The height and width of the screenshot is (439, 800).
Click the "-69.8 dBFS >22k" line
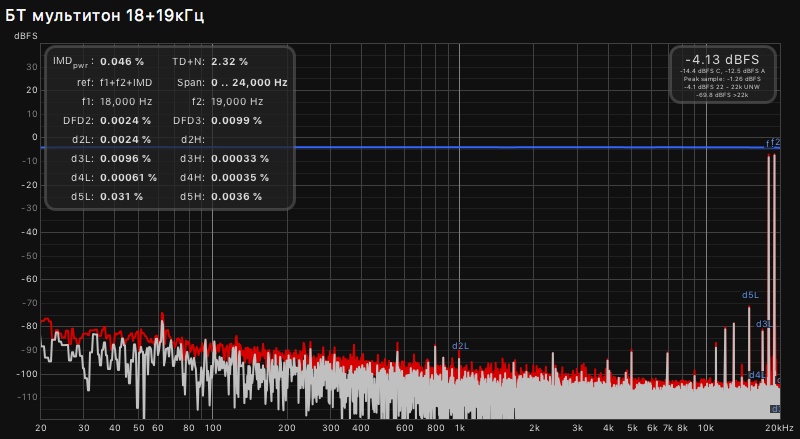pos(722,95)
